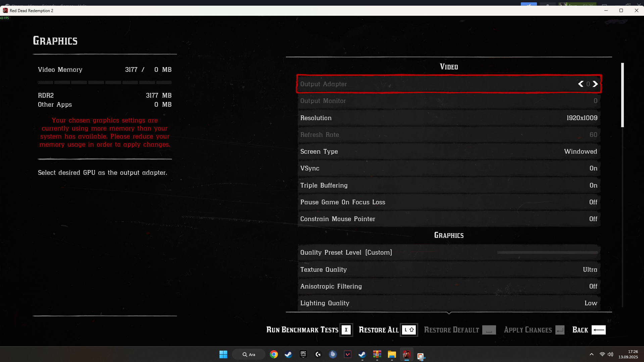Show hidden system tray icons
Screen dimensions: 644x362
[x=592, y=355]
